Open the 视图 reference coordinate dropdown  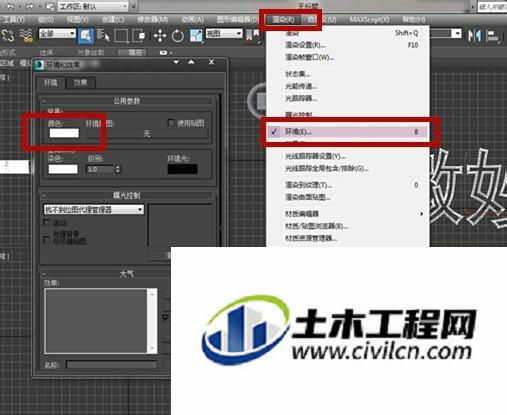tap(224, 34)
